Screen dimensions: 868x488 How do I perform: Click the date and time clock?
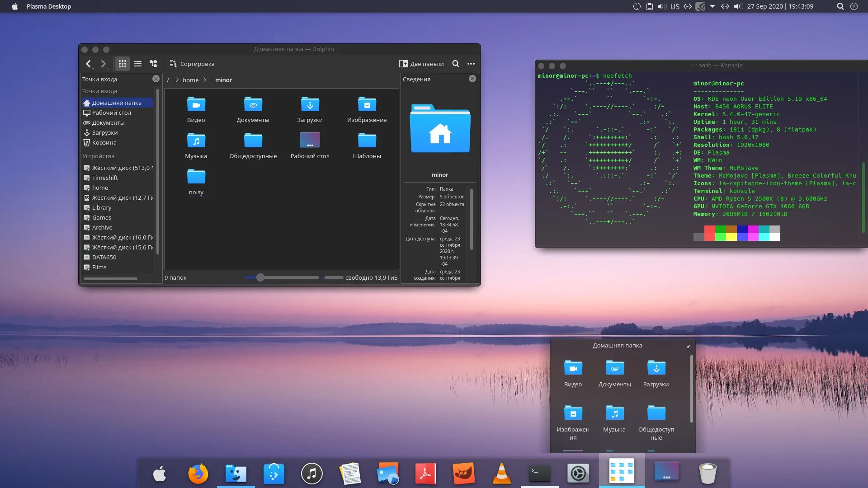pyautogui.click(x=780, y=6)
